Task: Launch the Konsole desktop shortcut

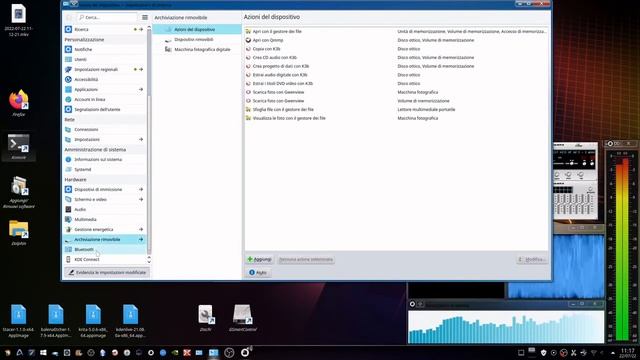Action: (18, 147)
